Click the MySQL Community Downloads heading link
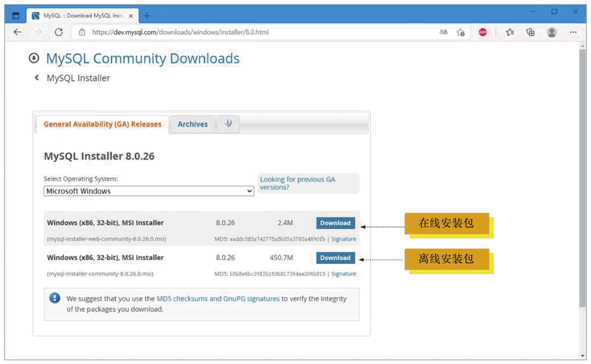Viewport: 591px width, 364px height. pyautogui.click(x=143, y=58)
